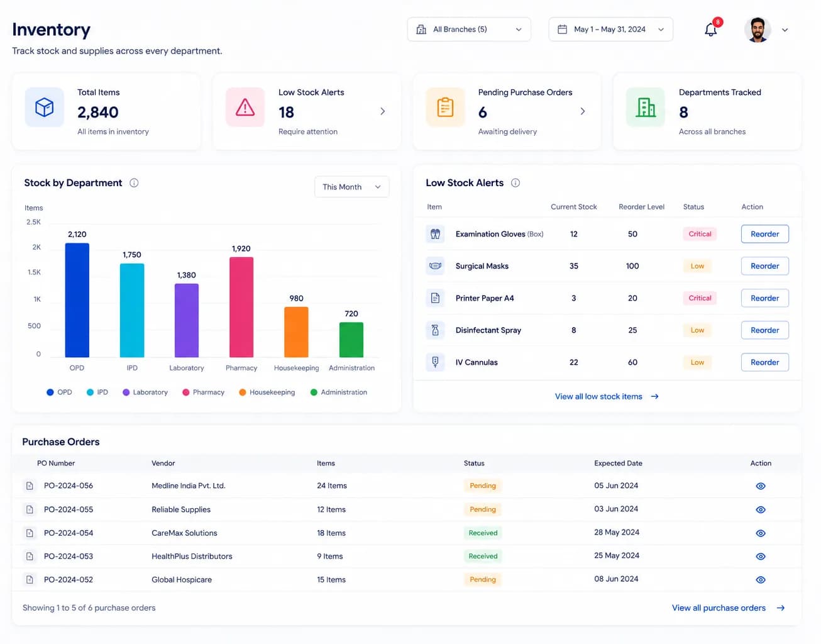Click the Examination Gloves item icon
Screen dimensions: 821x644
click(x=435, y=234)
